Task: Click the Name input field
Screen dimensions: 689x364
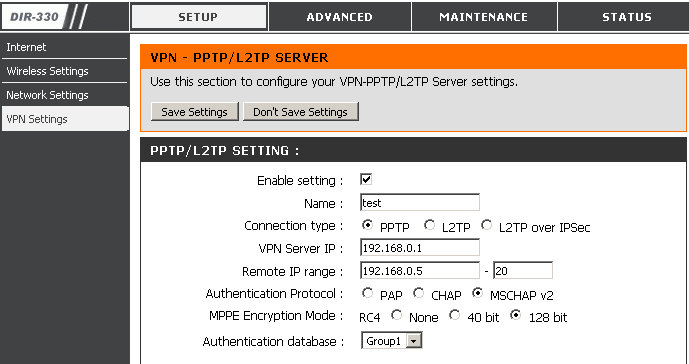Action: point(420,203)
